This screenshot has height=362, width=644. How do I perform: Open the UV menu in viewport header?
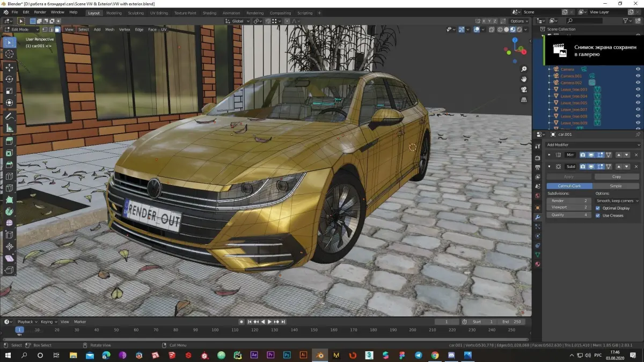(x=164, y=29)
